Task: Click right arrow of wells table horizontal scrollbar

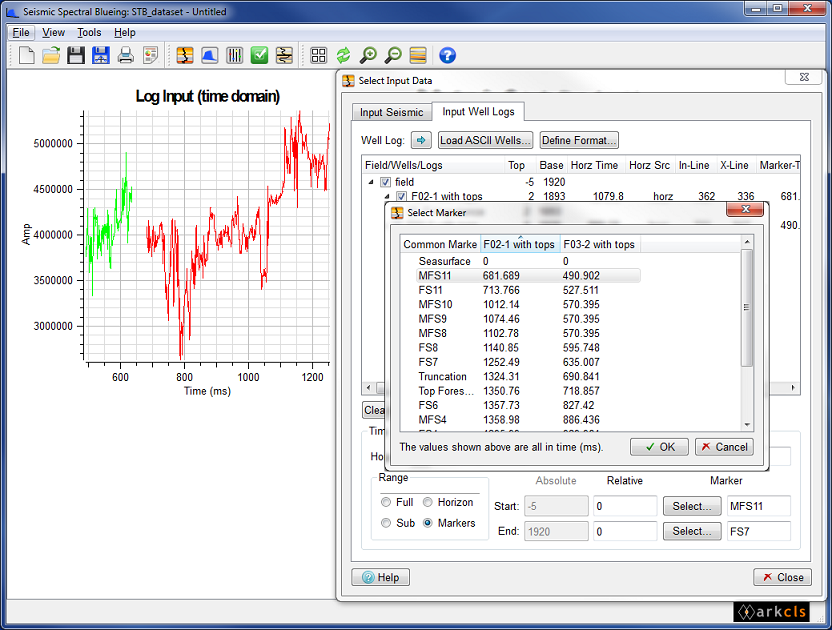Action: pos(793,388)
